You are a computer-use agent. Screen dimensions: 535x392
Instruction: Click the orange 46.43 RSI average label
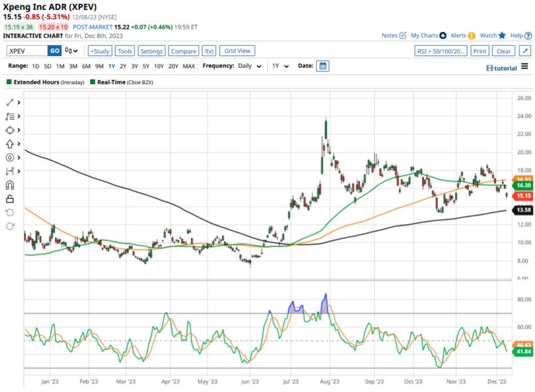tap(524, 345)
